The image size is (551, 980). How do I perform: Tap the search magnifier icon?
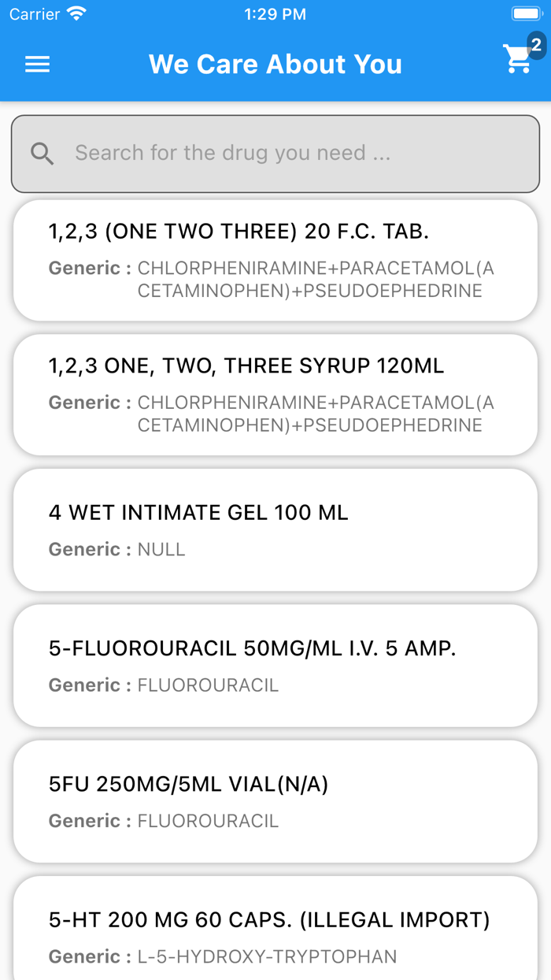[x=43, y=154]
